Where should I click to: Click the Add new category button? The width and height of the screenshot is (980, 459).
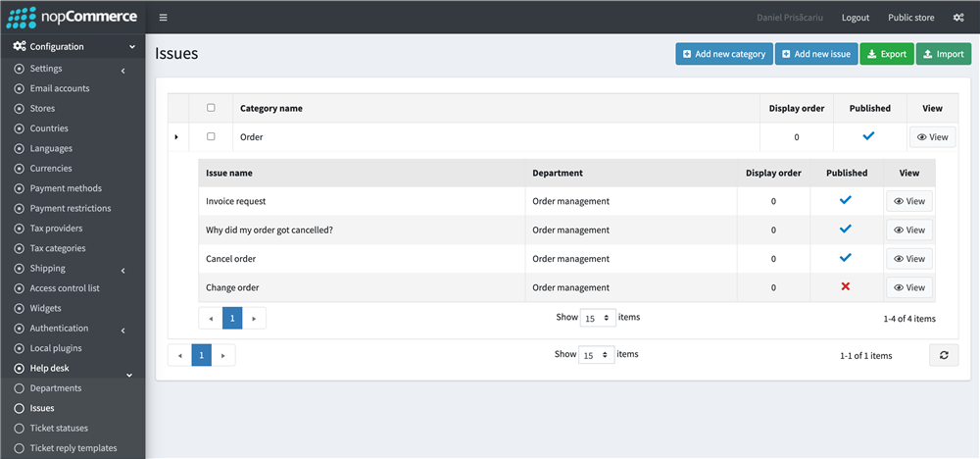click(724, 54)
